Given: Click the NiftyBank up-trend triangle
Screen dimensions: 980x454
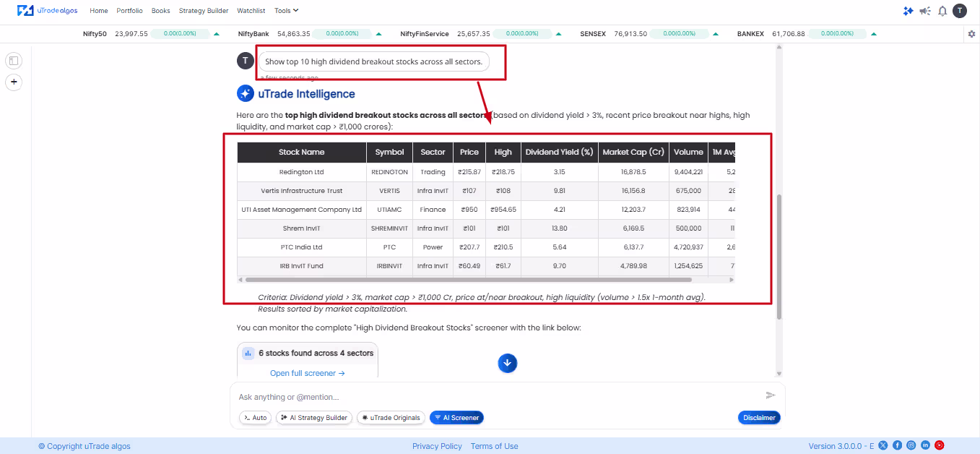Looking at the screenshot, I should point(379,34).
